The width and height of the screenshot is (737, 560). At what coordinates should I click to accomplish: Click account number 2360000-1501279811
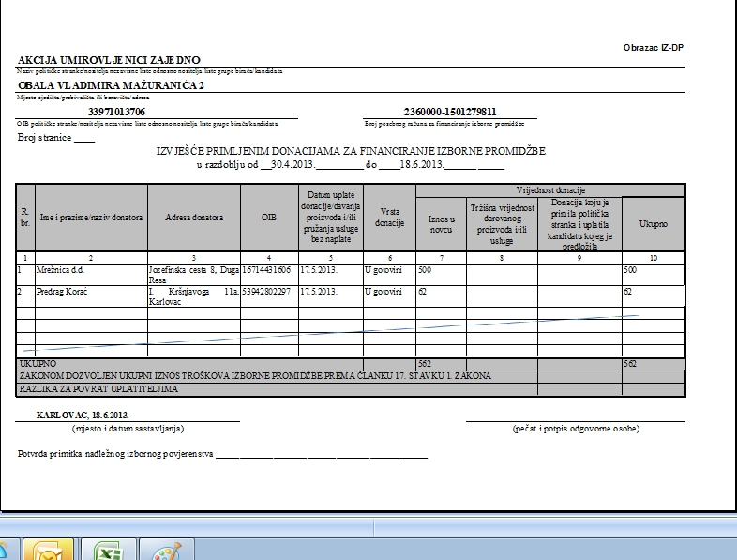pos(450,112)
